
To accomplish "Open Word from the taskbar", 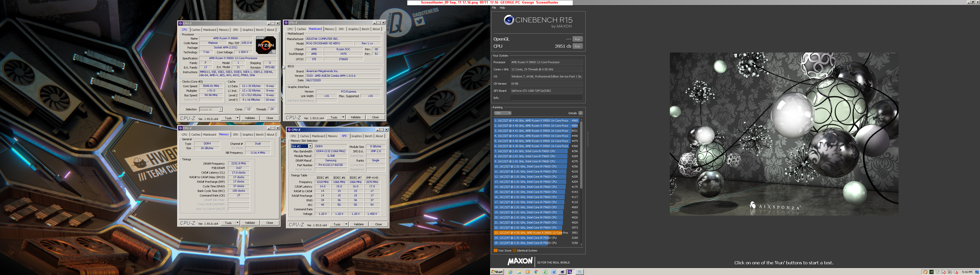I will 553,272.
